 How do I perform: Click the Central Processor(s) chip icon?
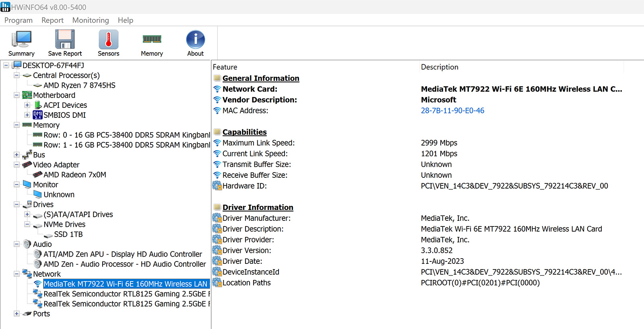(27, 75)
